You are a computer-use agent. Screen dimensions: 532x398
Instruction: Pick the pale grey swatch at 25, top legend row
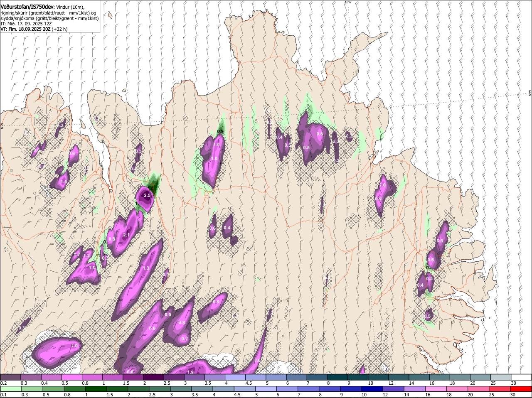[501, 377]
